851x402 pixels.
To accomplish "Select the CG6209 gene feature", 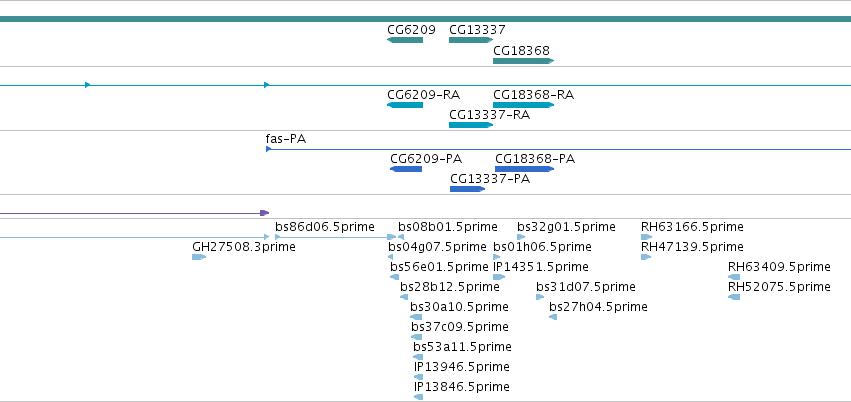I will (x=405, y=40).
